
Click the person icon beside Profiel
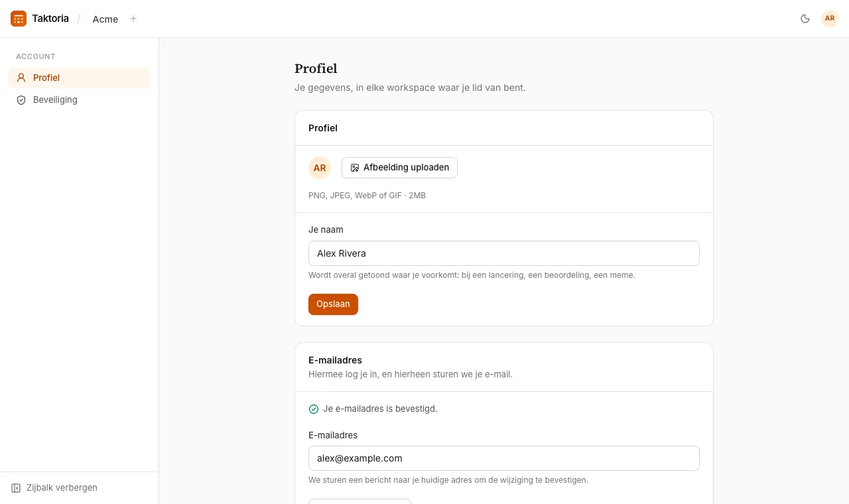coord(21,78)
